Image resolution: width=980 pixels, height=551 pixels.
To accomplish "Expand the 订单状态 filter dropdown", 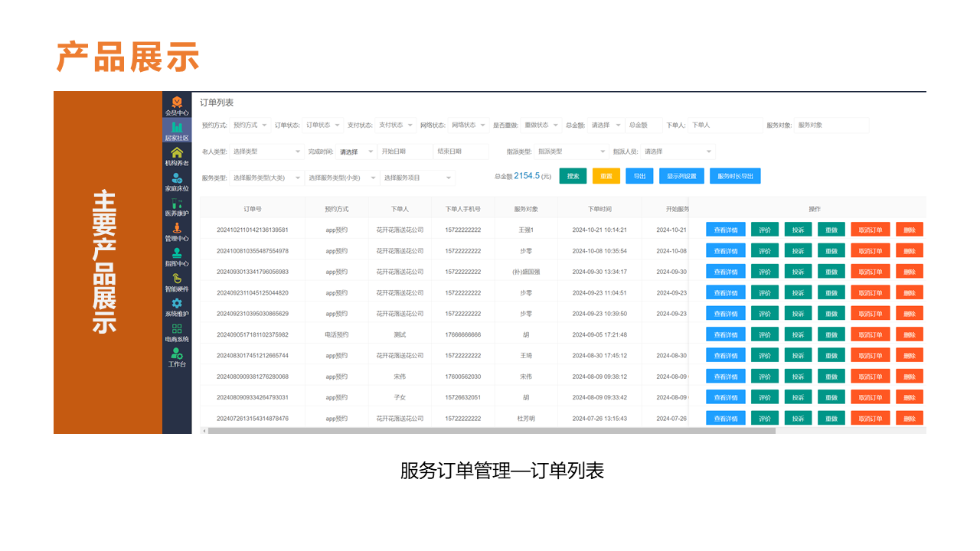I will [323, 126].
